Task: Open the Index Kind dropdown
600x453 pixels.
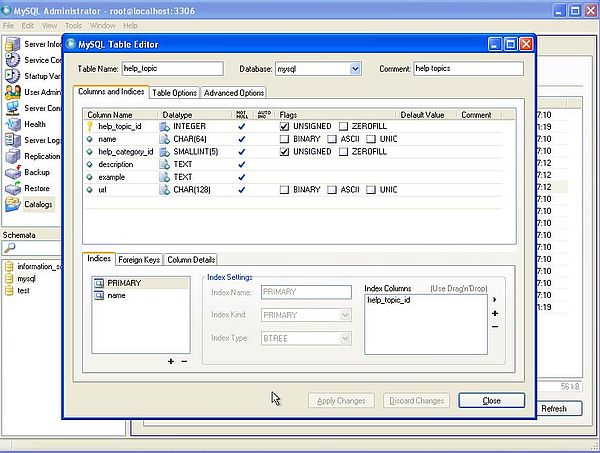Action: [x=345, y=315]
